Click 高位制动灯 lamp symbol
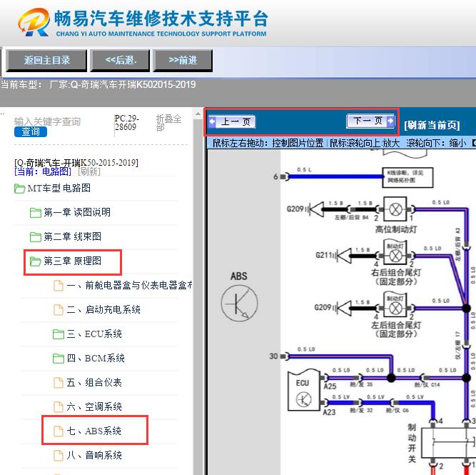Viewport: 476px width, 475px height. coord(395,209)
